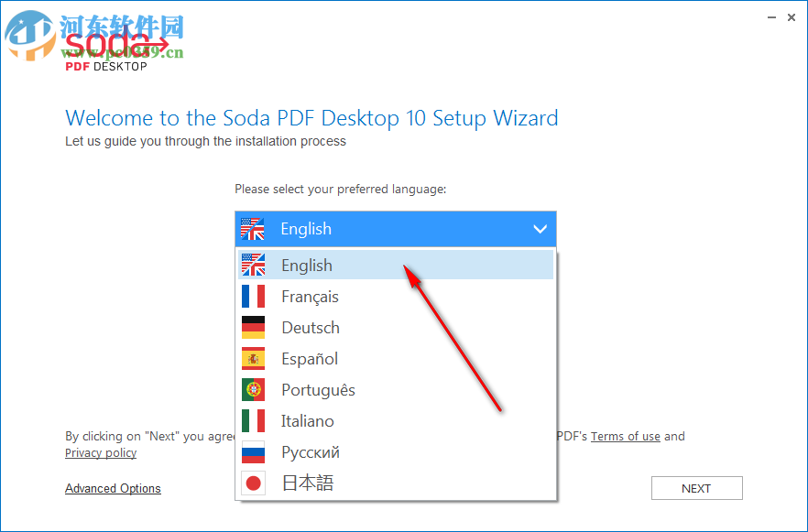Choose Português language option
The image size is (808, 532).
pyautogui.click(x=318, y=390)
